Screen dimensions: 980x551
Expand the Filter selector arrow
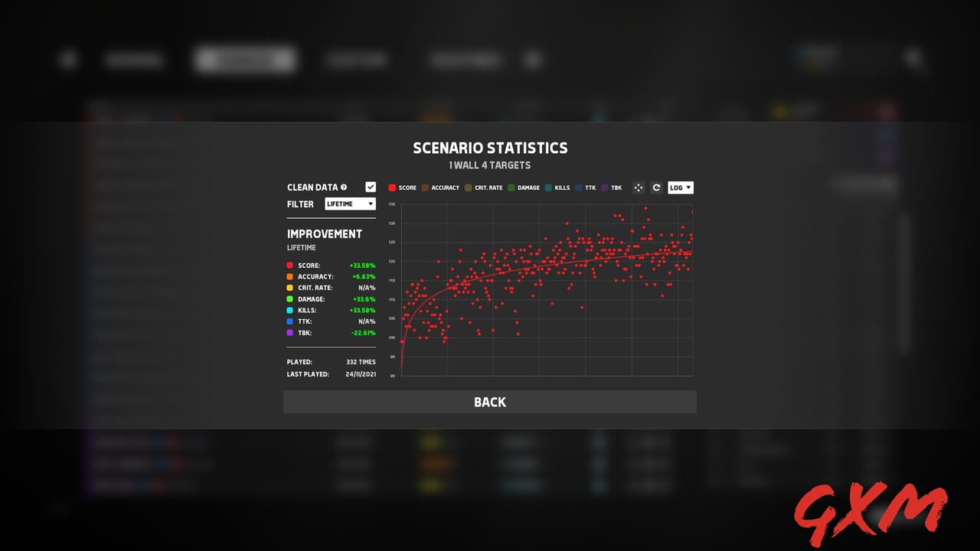[x=370, y=204]
